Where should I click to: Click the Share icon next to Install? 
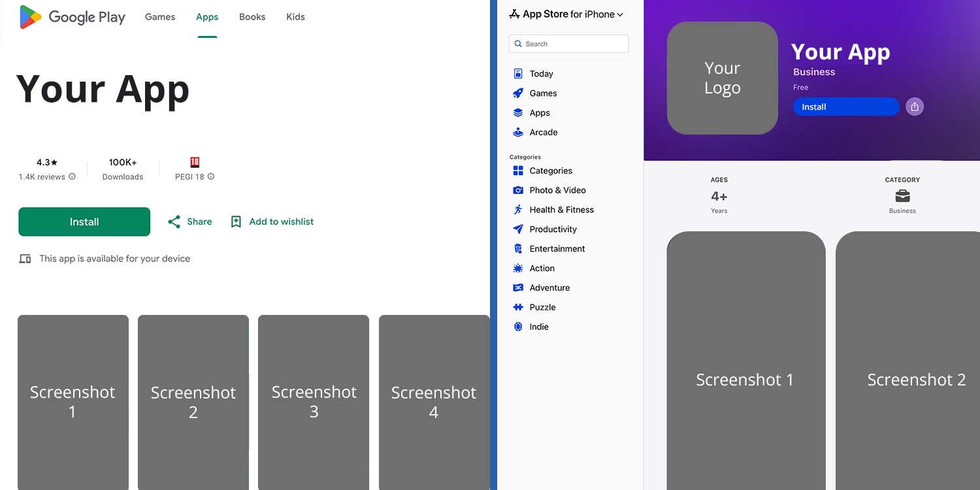(x=173, y=221)
